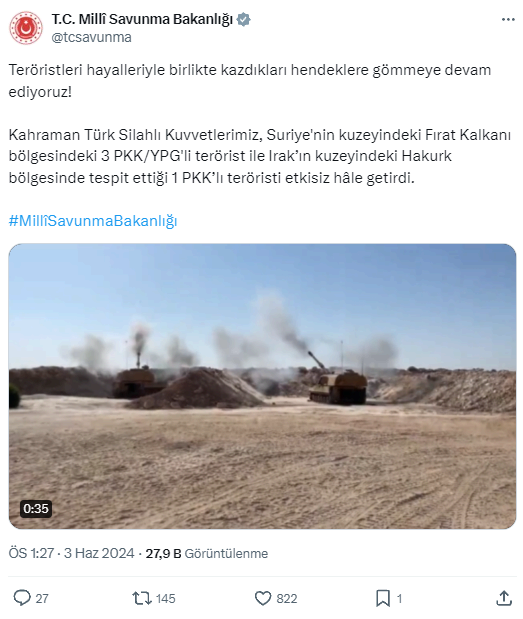Click the Millî Savunma Bakanlığı profile avatar
This screenshot has width=523, height=619.
(x=26, y=28)
